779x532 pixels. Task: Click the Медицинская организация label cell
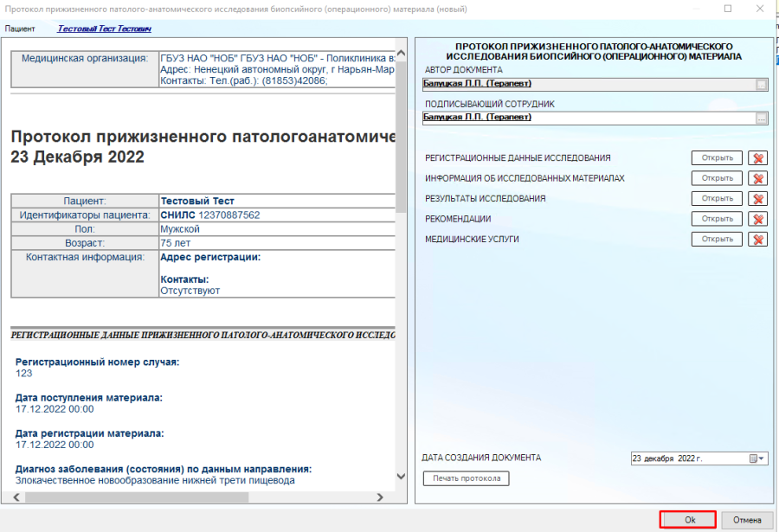click(x=85, y=69)
